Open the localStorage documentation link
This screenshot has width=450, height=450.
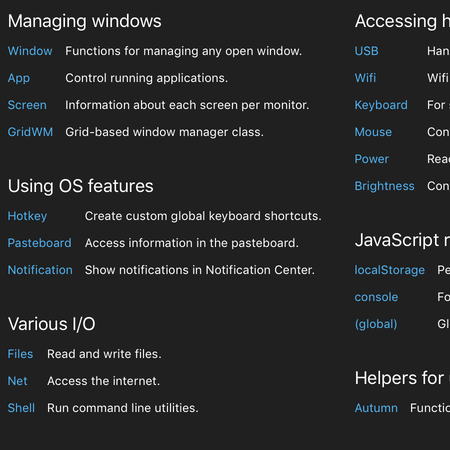tap(390, 270)
